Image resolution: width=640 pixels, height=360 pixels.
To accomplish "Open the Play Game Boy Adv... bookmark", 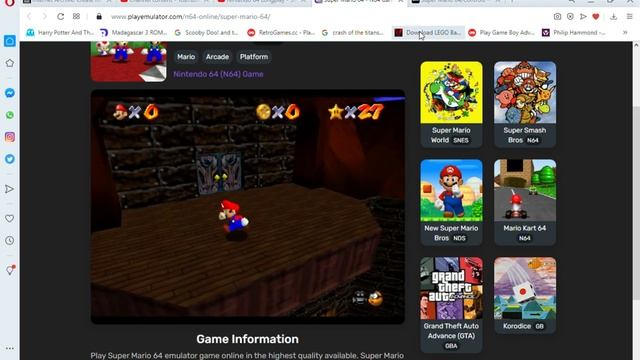I will click(502, 32).
